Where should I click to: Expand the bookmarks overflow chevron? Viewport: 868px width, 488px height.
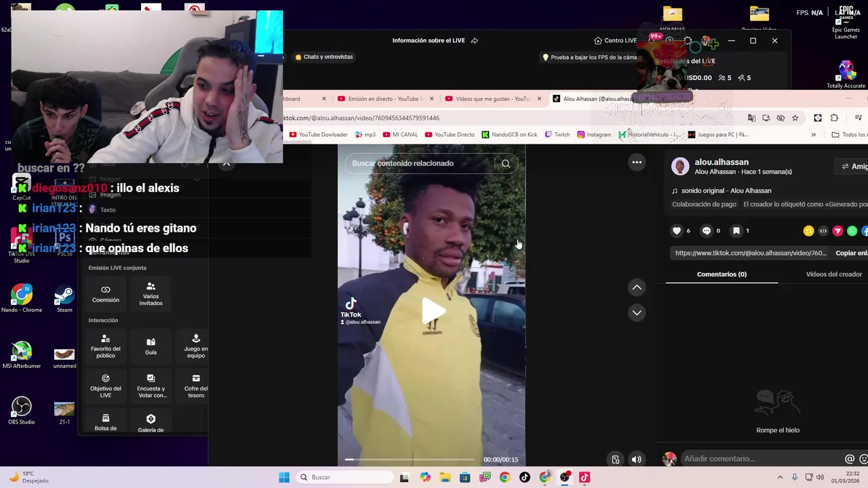point(813,135)
